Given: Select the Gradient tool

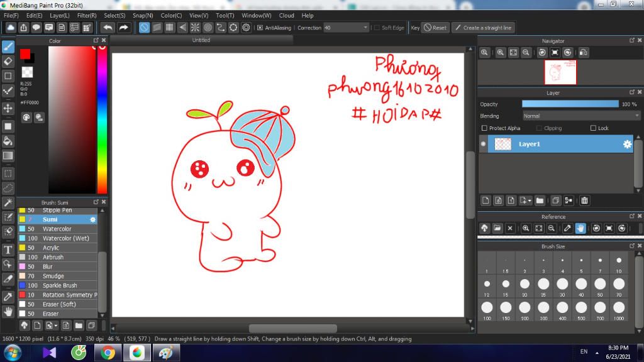Looking at the screenshot, I should coord(8,156).
